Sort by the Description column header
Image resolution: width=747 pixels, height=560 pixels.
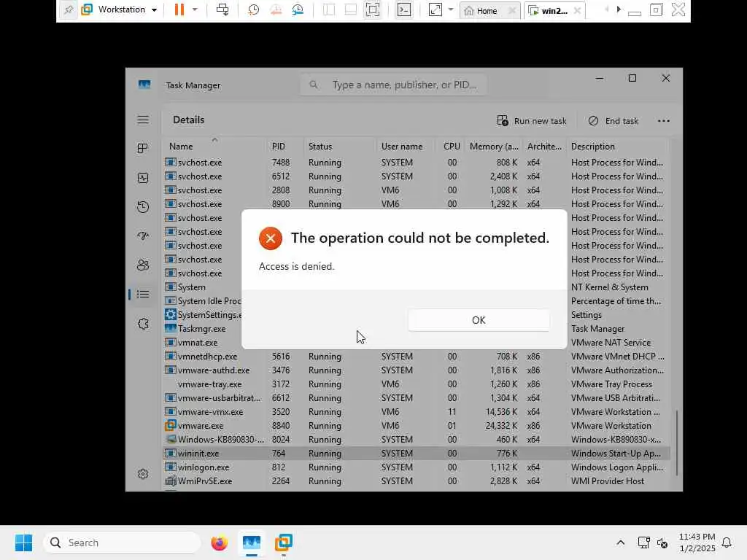(619, 146)
